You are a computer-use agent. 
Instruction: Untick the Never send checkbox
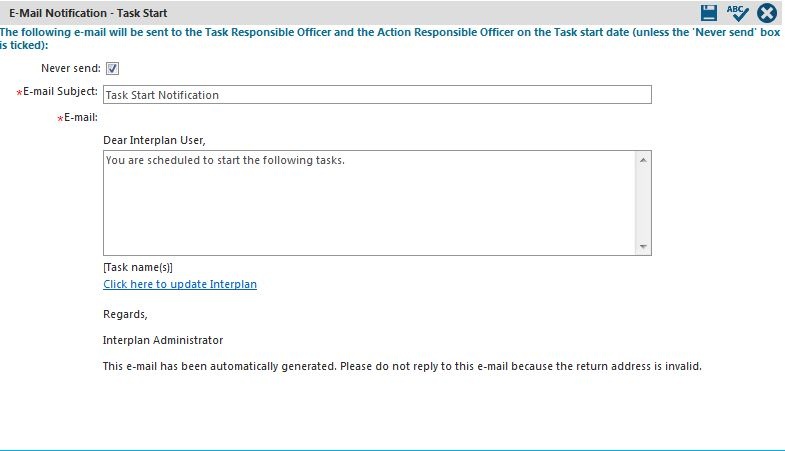pos(112,69)
